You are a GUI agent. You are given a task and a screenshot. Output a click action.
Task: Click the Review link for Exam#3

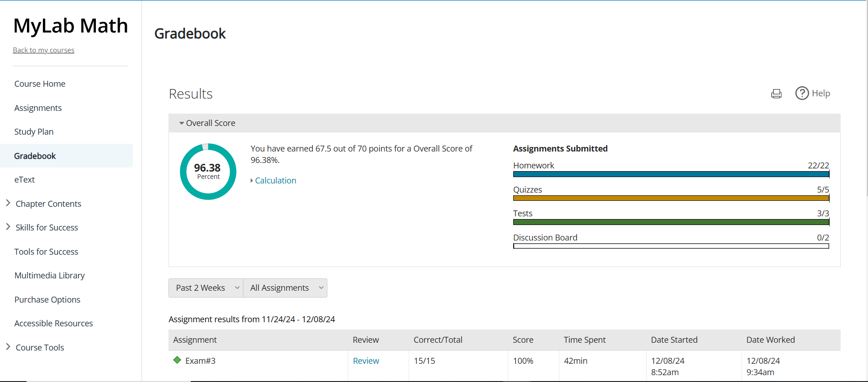366,361
